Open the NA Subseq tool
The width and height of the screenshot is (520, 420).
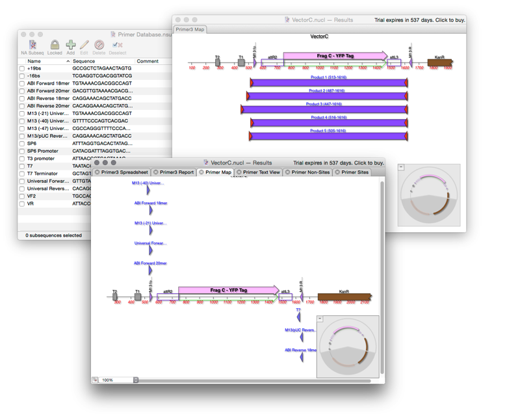31,46
